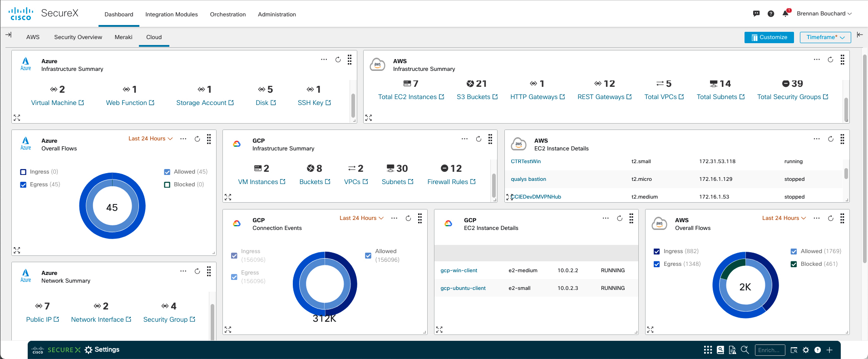
Task: Click the Customize button
Action: 769,37
